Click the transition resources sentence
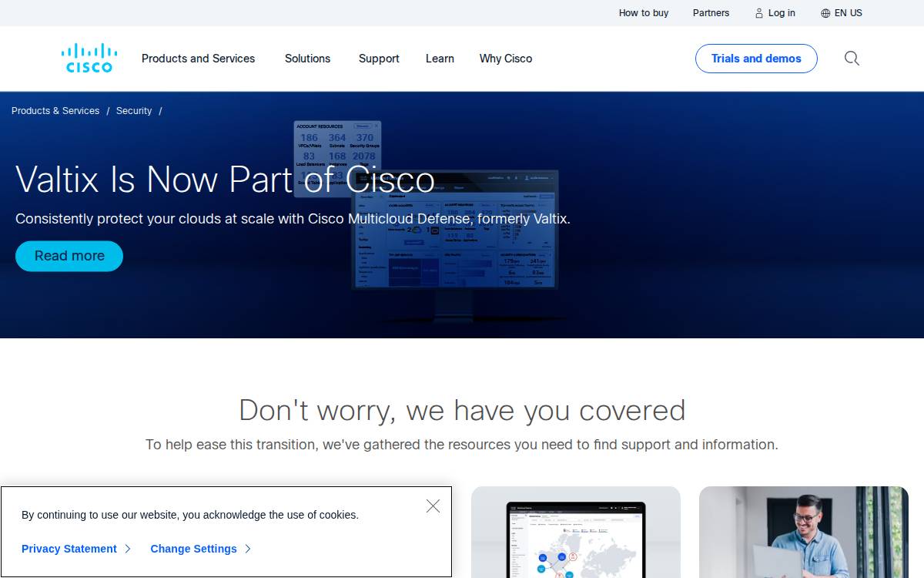 click(x=462, y=445)
